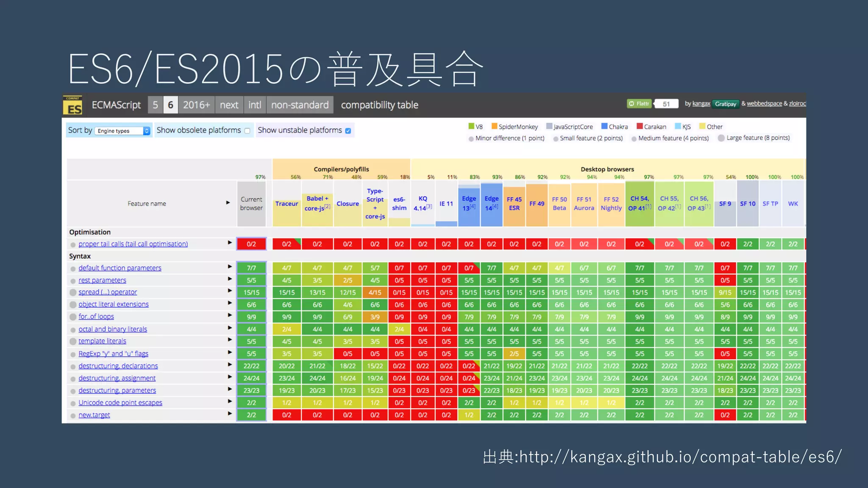Click the Closure column header
This screenshot has height=488, width=868.
coord(348,204)
